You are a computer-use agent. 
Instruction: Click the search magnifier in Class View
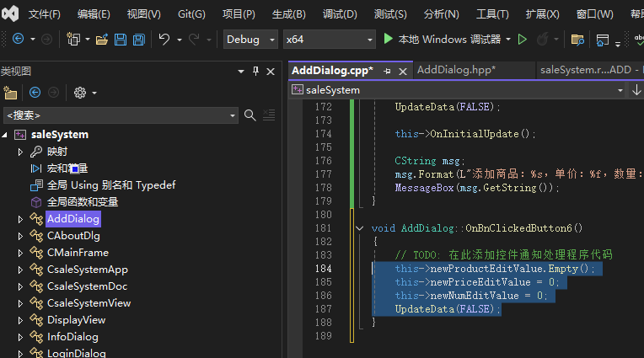pos(250,115)
